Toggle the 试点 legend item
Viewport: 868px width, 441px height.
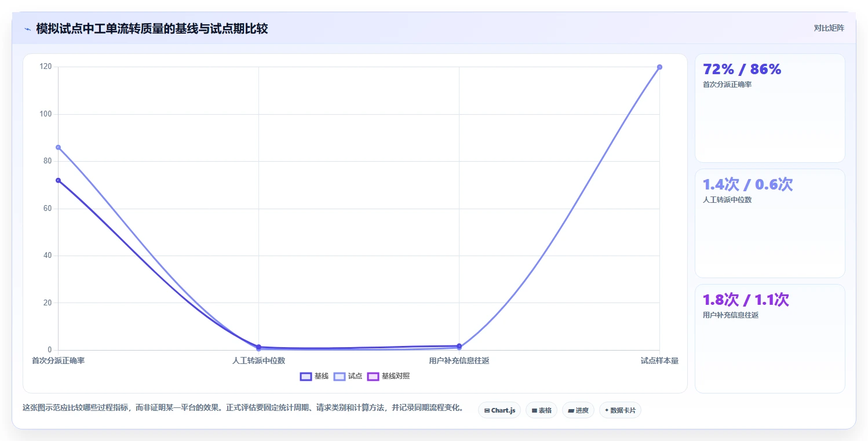tap(348, 376)
